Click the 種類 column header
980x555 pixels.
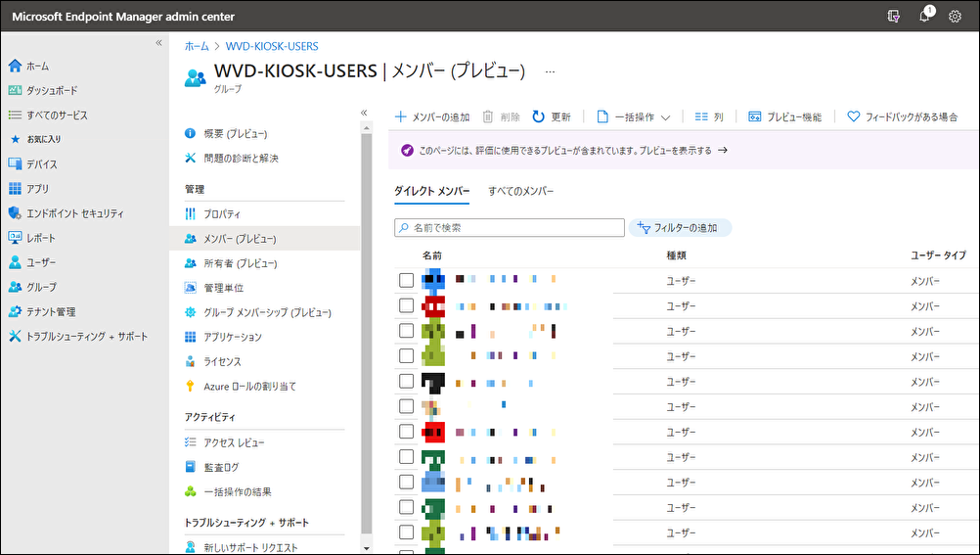(676, 255)
